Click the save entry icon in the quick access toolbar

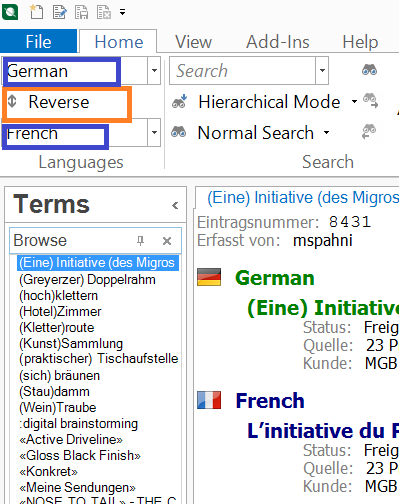[81, 12]
